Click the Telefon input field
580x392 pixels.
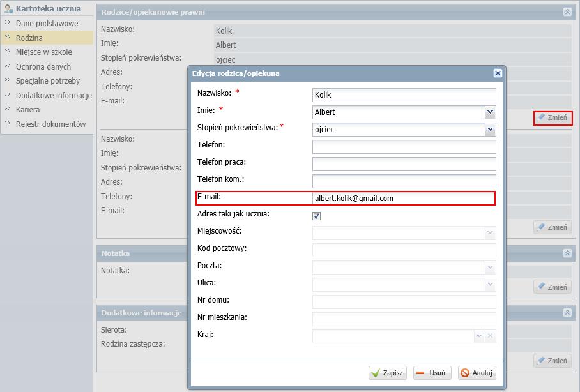[404, 147]
